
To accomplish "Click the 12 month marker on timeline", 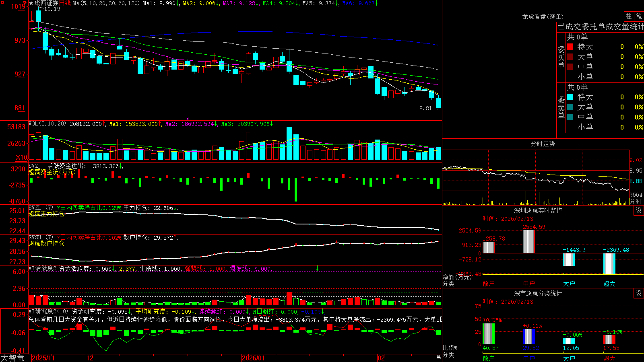I will click(90, 358).
